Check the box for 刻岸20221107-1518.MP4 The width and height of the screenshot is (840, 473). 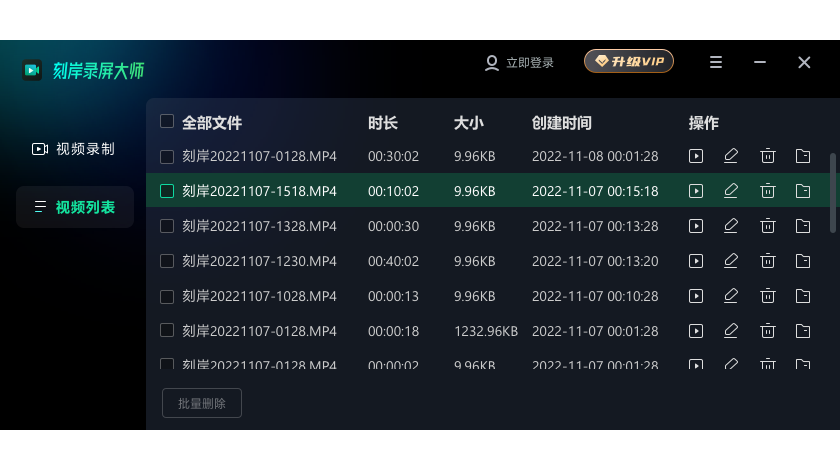(167, 191)
